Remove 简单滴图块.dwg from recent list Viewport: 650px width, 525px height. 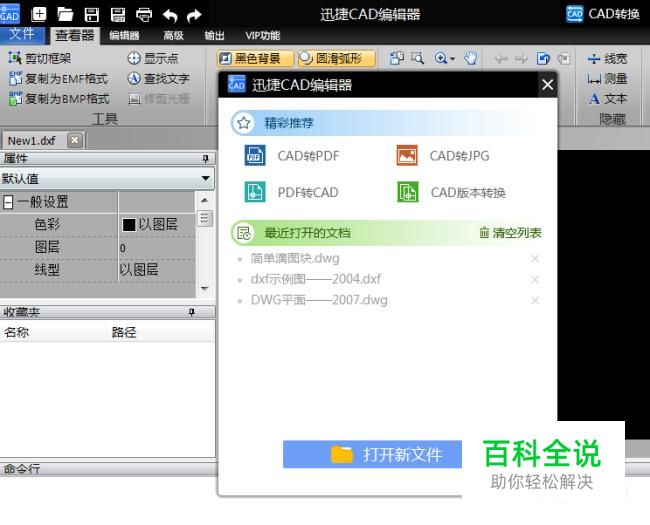[535, 259]
